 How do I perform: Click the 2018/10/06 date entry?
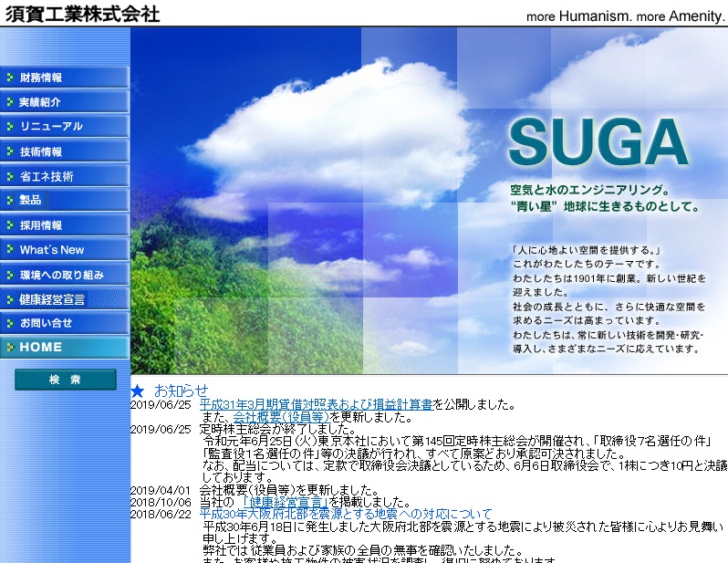click(x=161, y=502)
